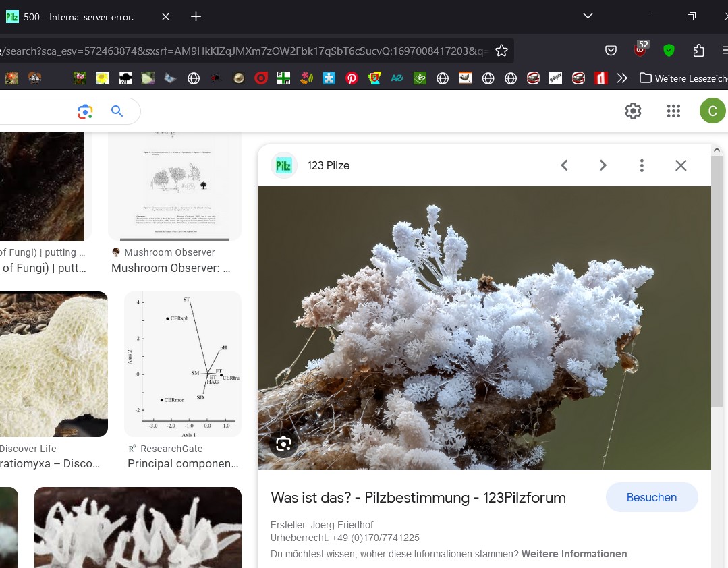Open three-dot more options in preview
Screen dimensions: 728x568
(x=642, y=165)
